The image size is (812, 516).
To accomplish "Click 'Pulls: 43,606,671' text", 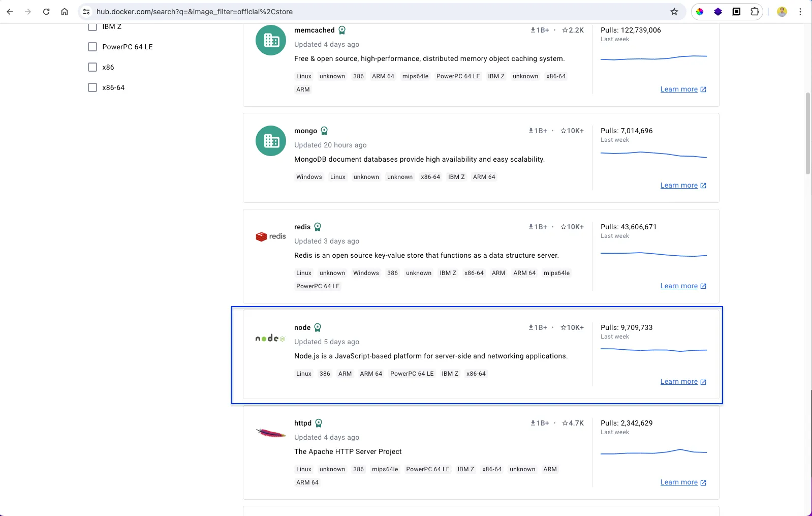I will coord(629,227).
